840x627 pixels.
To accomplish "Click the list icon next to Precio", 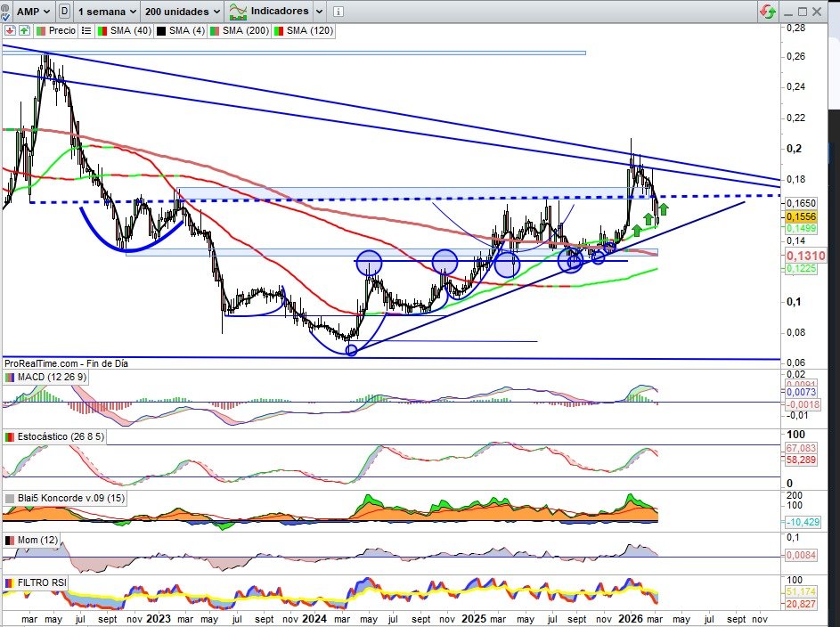I will click(x=86, y=30).
